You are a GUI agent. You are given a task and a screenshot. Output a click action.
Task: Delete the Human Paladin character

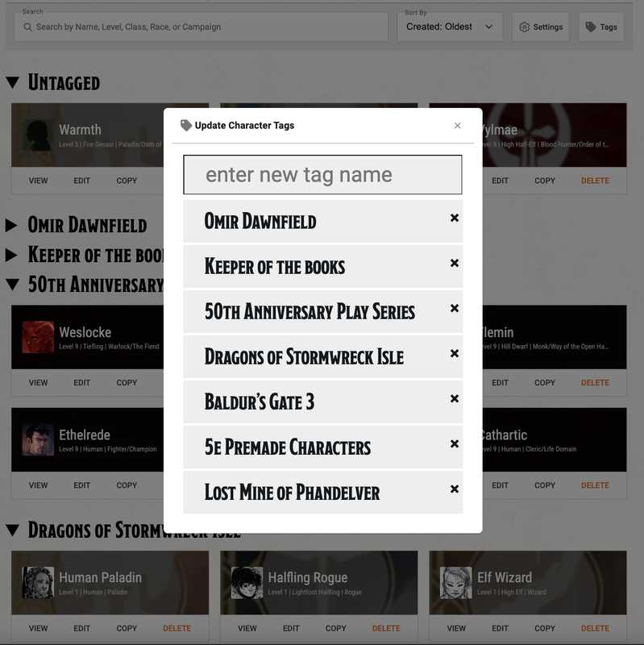(177, 629)
